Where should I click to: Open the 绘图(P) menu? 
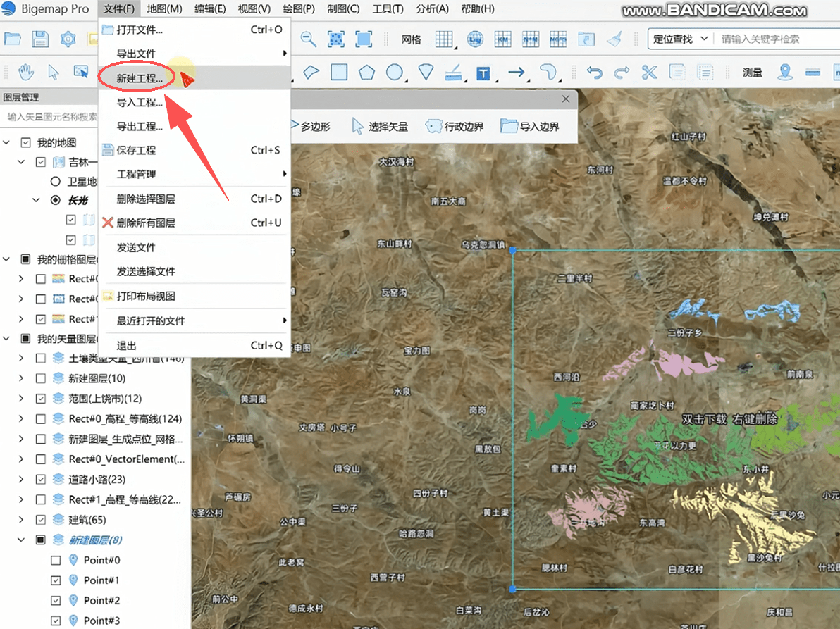click(298, 9)
